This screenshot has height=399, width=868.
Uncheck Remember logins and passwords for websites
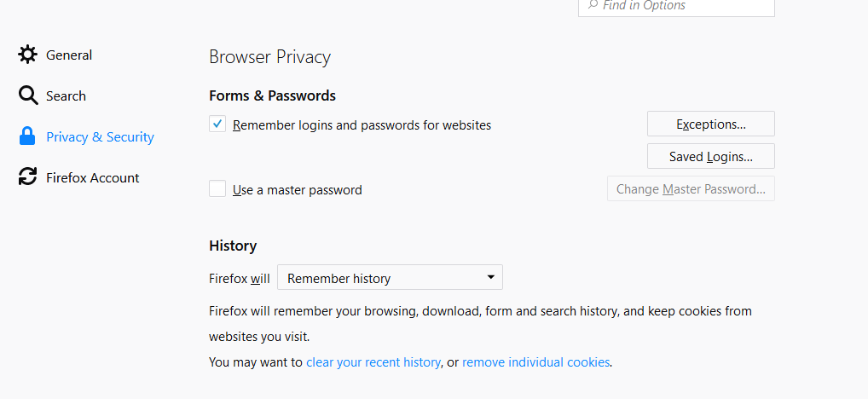point(217,124)
